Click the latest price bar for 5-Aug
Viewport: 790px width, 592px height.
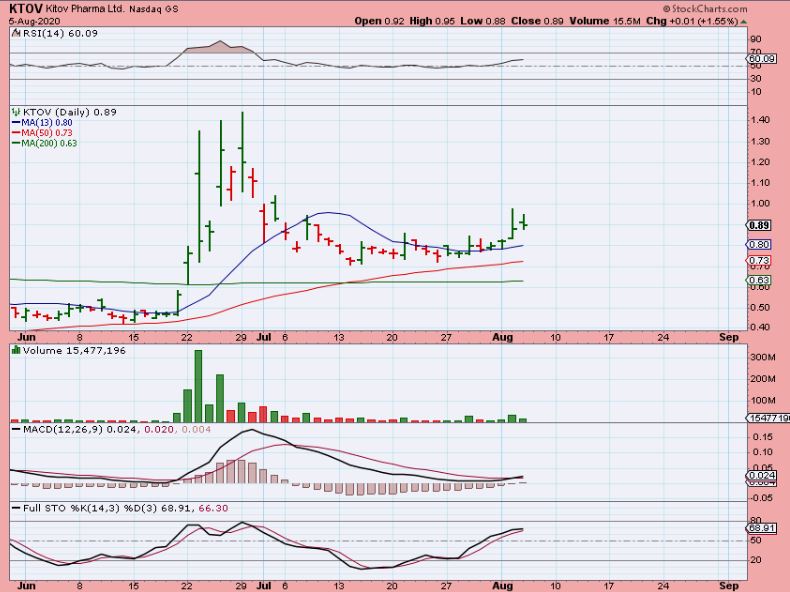coord(524,222)
